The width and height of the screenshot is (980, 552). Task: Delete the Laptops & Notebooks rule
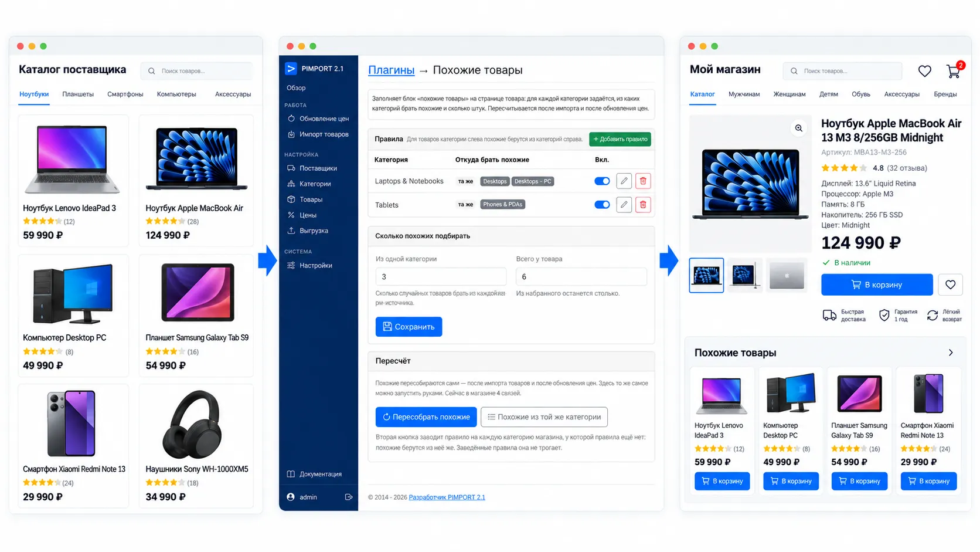pos(643,181)
